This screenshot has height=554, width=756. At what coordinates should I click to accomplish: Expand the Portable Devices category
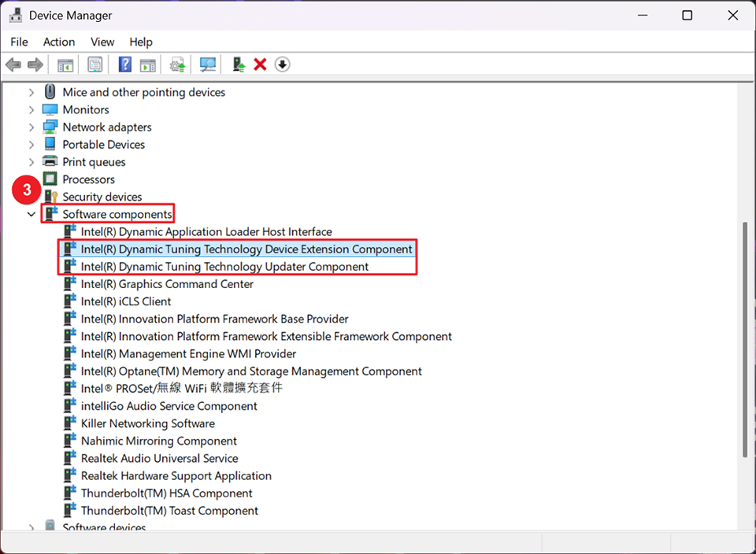(x=31, y=145)
